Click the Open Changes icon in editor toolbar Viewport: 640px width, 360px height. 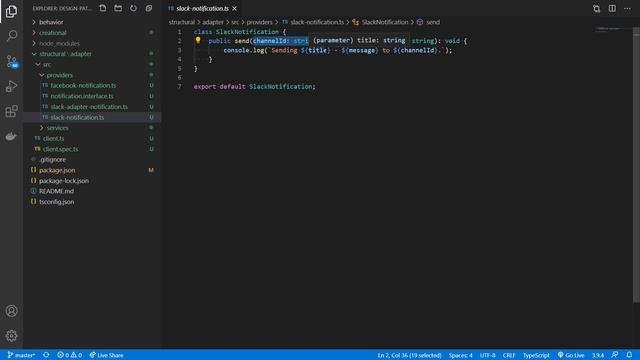[596, 9]
